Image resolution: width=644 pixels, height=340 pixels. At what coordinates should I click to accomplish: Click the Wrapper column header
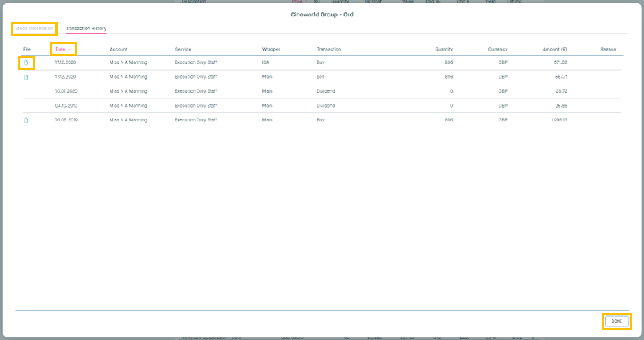[271, 49]
